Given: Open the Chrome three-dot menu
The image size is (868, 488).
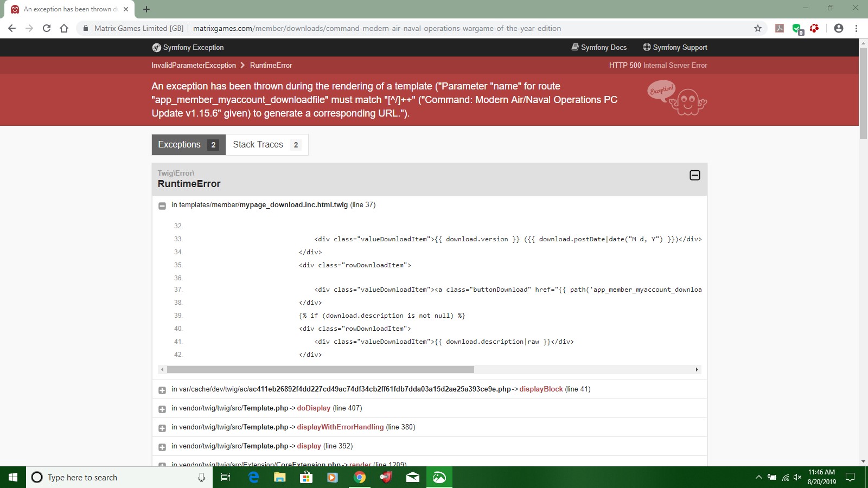Looking at the screenshot, I should 856,28.
